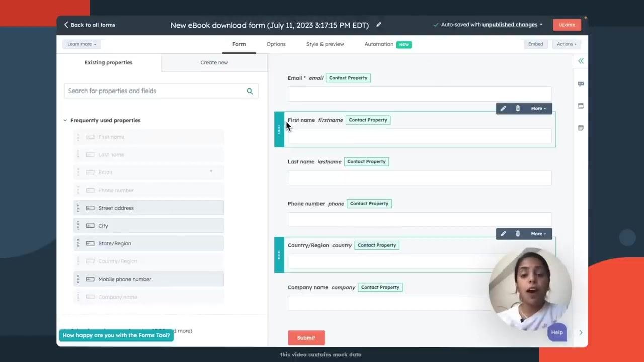The image size is (644, 362).
Task: Click the search magnifier icon in properties panel
Action: coord(250,91)
